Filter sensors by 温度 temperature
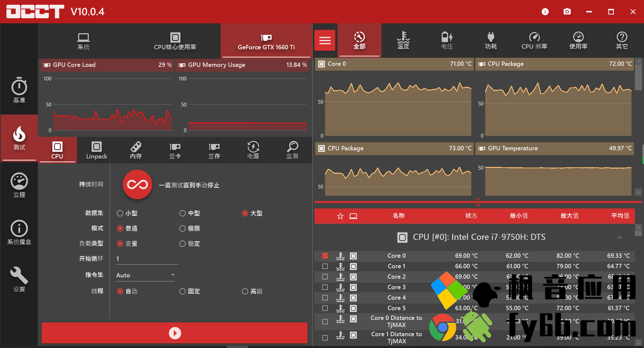Image resolution: width=644 pixels, height=348 pixels. pos(403,41)
